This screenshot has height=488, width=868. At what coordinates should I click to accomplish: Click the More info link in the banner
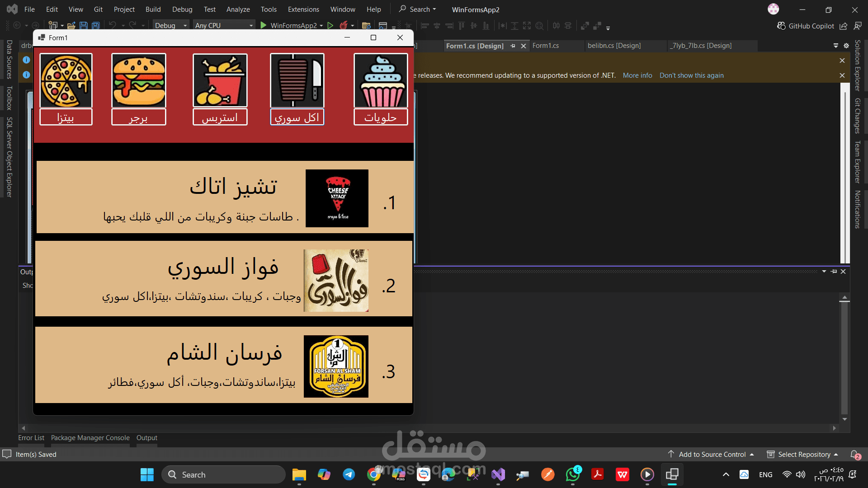point(637,75)
